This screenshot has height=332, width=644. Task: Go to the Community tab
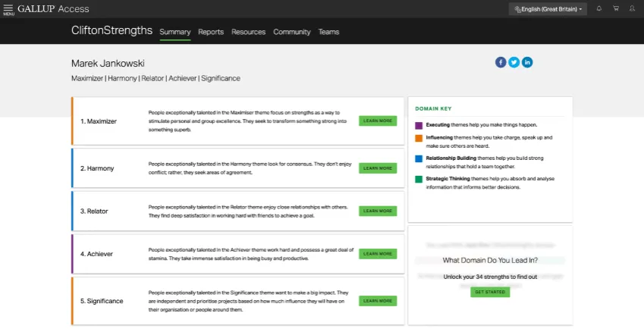[x=292, y=32]
